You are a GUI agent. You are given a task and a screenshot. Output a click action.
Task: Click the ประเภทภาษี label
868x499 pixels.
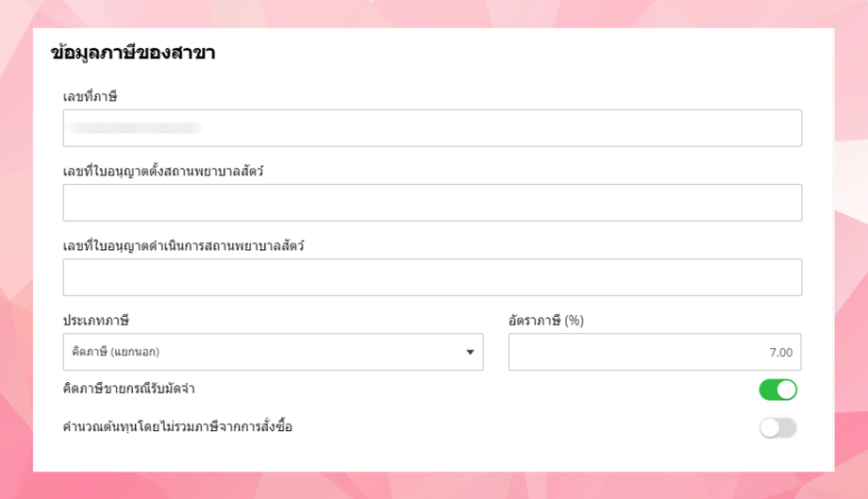95,321
